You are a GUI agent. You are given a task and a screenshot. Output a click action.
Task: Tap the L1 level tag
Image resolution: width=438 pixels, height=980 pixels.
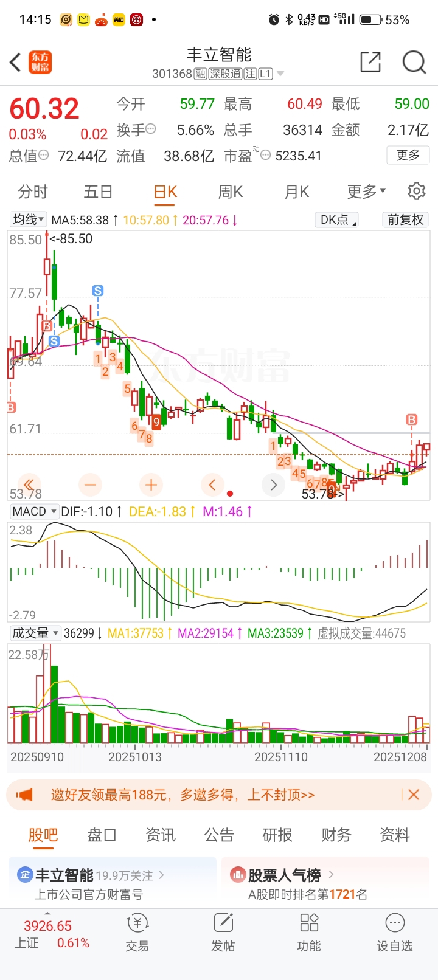[265, 74]
